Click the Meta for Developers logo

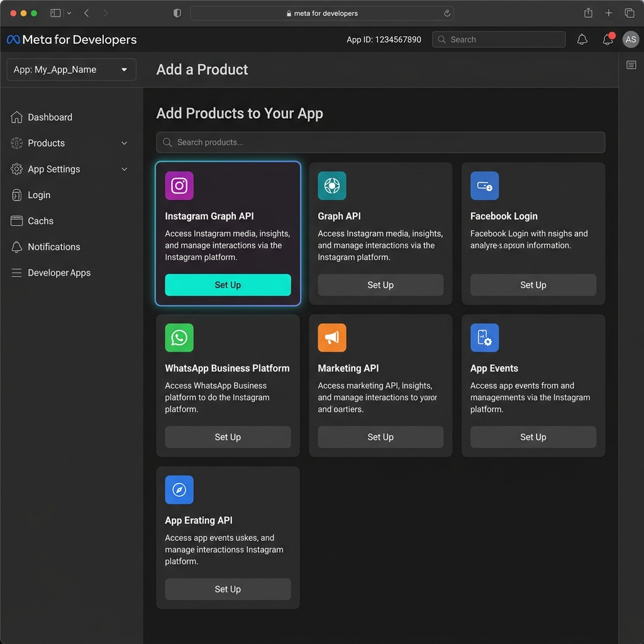tap(71, 39)
